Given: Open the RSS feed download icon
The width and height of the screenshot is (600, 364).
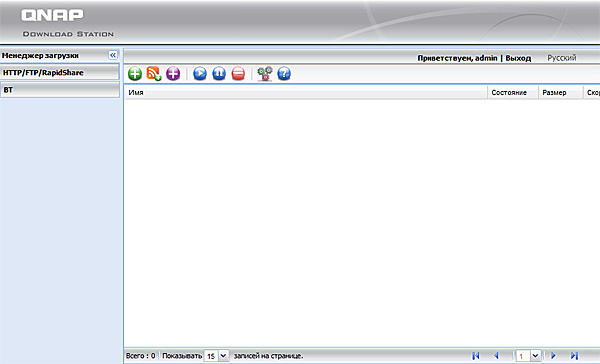Looking at the screenshot, I should click(154, 73).
